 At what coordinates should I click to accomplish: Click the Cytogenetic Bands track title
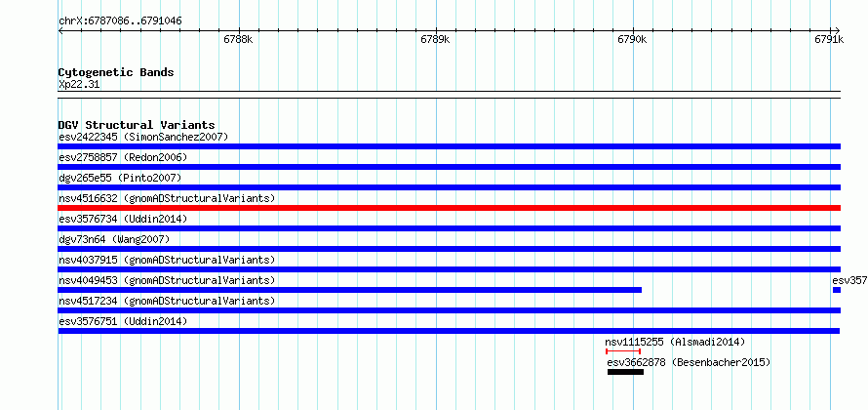[116, 72]
